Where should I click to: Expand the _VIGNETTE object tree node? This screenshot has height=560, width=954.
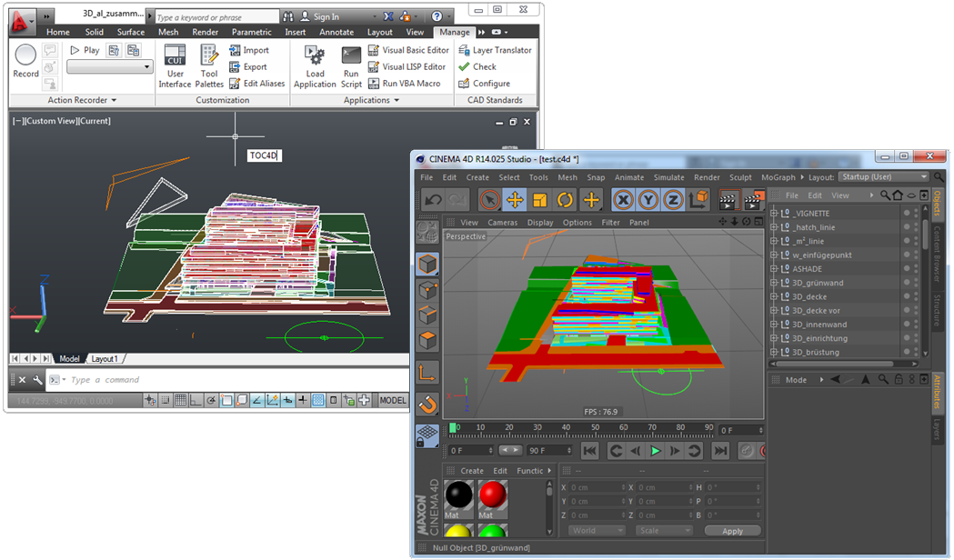tap(774, 214)
